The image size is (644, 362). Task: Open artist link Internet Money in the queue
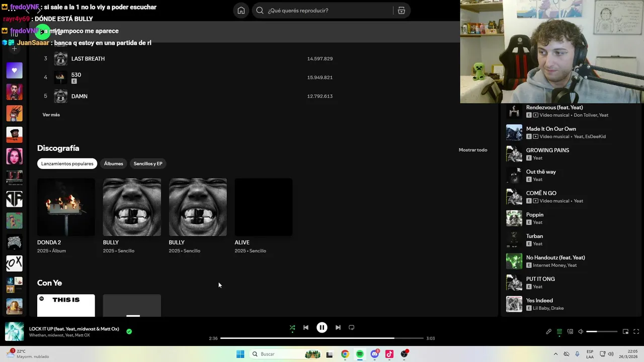[549, 265]
